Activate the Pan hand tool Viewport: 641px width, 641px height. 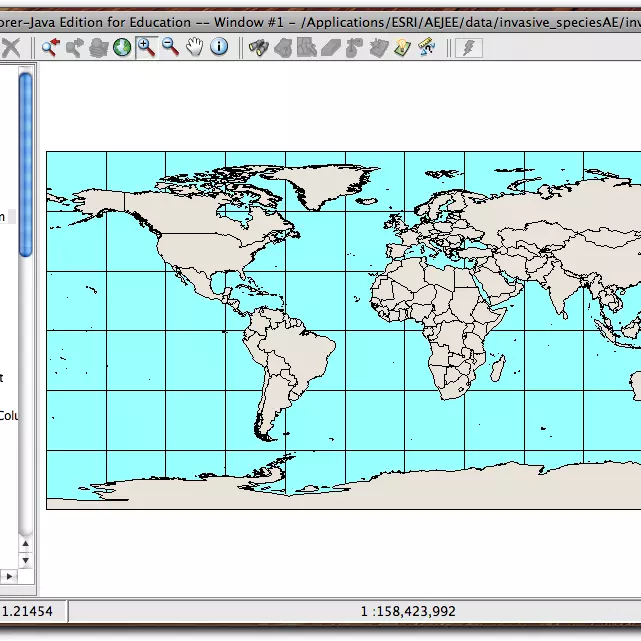[x=195, y=47]
